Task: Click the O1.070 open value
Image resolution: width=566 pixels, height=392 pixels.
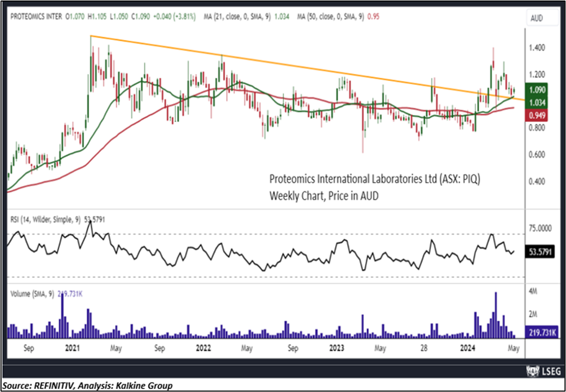Action: coord(75,17)
